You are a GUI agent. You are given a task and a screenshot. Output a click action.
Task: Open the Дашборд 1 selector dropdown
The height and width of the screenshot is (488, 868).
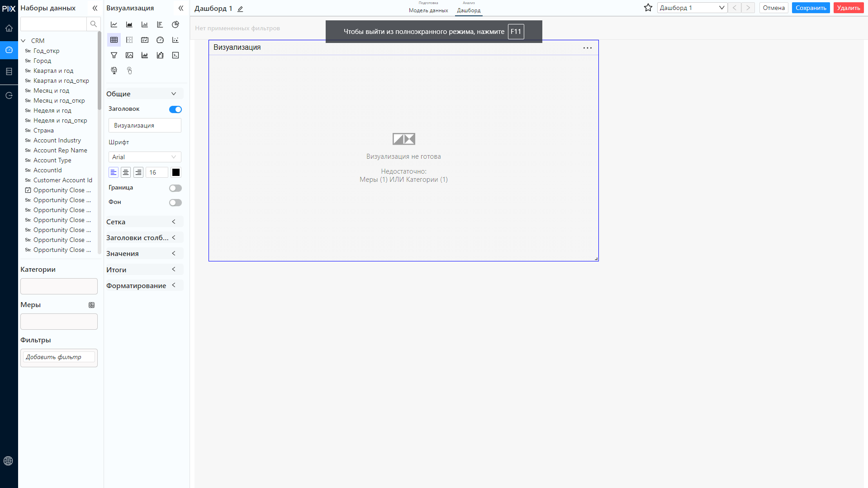[692, 8]
